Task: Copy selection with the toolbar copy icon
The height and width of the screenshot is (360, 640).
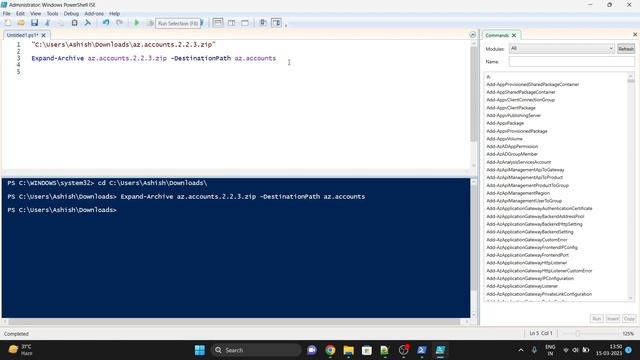Action: (61, 23)
